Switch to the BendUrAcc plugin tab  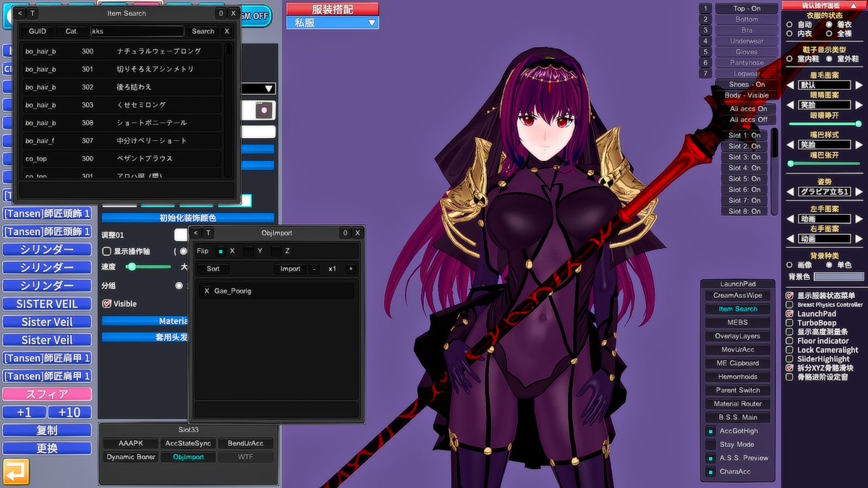(x=246, y=443)
